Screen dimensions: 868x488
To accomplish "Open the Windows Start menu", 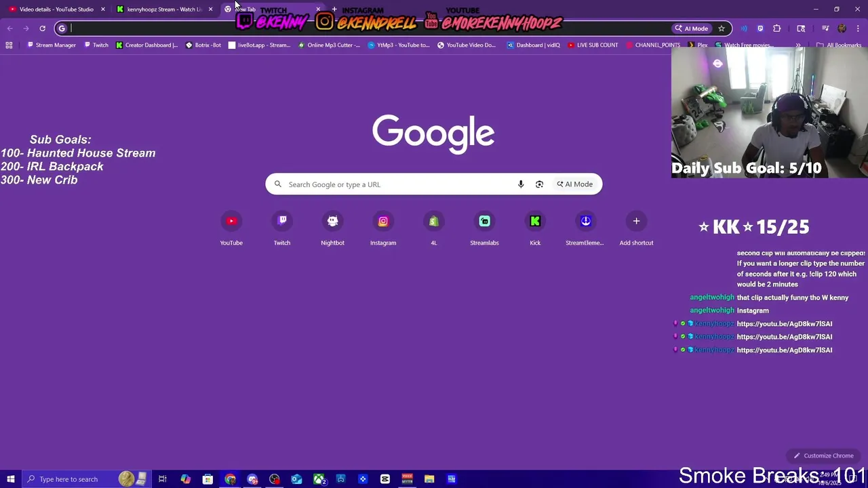I will tap(10, 479).
